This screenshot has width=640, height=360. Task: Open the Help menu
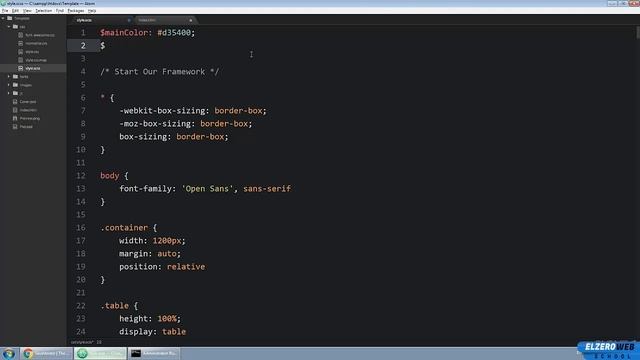pos(92,11)
